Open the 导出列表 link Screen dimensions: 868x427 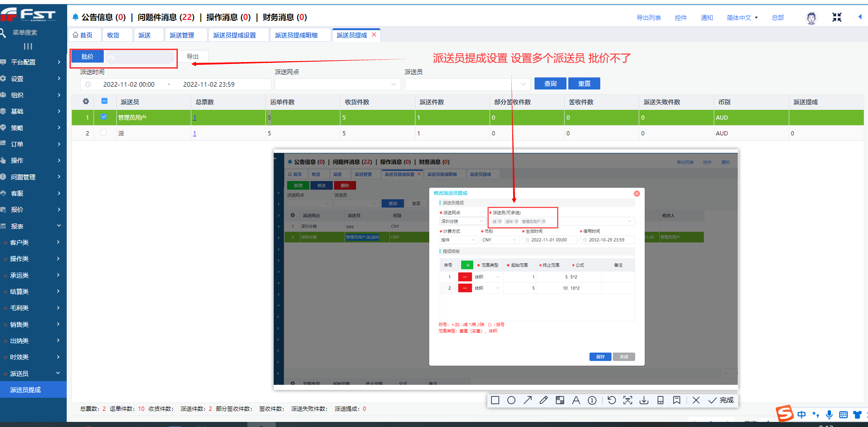[648, 18]
